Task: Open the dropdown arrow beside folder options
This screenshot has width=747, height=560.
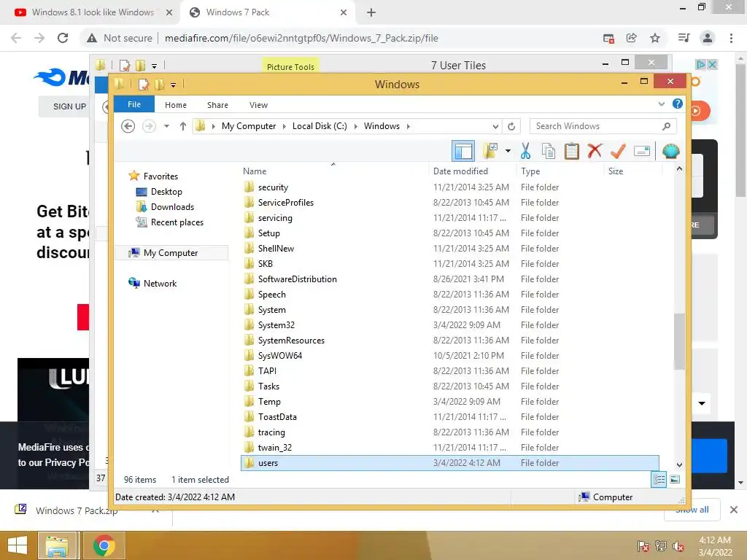Action: (x=508, y=152)
